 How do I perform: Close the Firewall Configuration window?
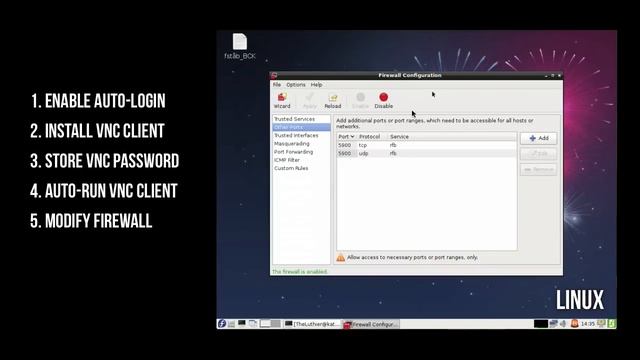[x=559, y=76]
